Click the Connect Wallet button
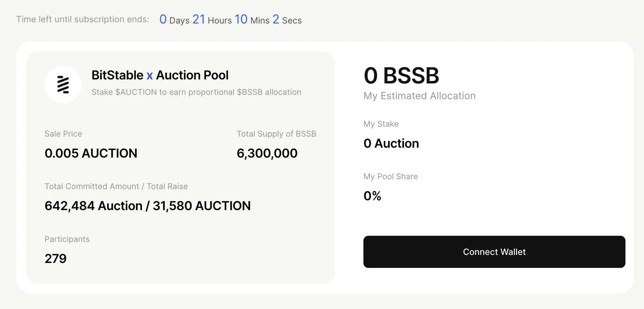644x309 pixels. [494, 252]
